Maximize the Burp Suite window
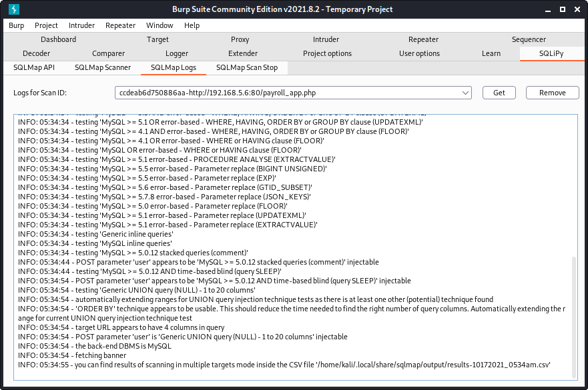The height and width of the screenshot is (390, 588). tap(563, 9)
